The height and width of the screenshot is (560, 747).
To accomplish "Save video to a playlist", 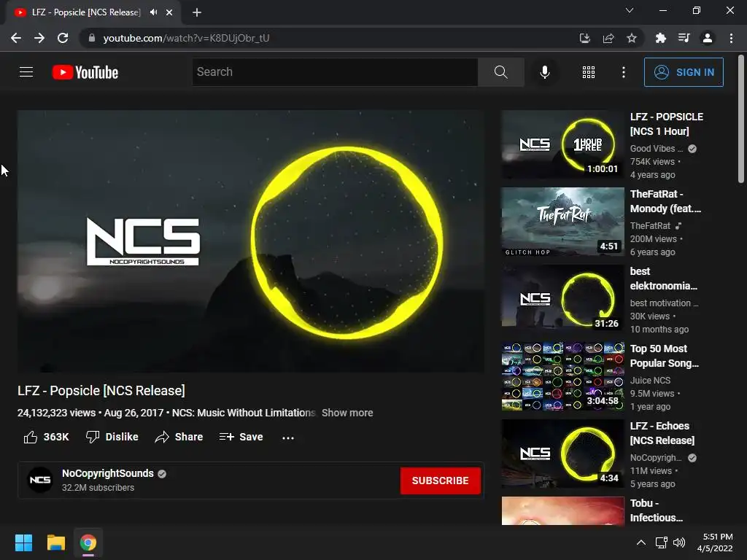I will 241,437.
